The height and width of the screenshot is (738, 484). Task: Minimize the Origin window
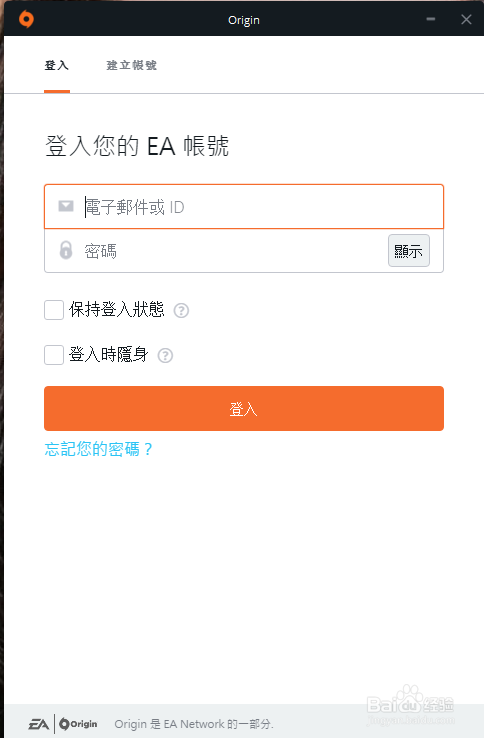(430, 19)
